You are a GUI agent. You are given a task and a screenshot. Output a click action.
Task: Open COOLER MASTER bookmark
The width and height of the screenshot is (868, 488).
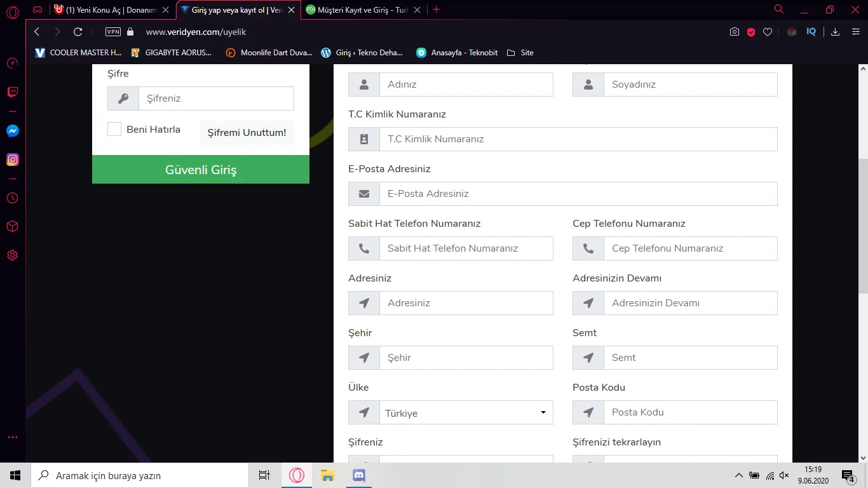coord(78,53)
